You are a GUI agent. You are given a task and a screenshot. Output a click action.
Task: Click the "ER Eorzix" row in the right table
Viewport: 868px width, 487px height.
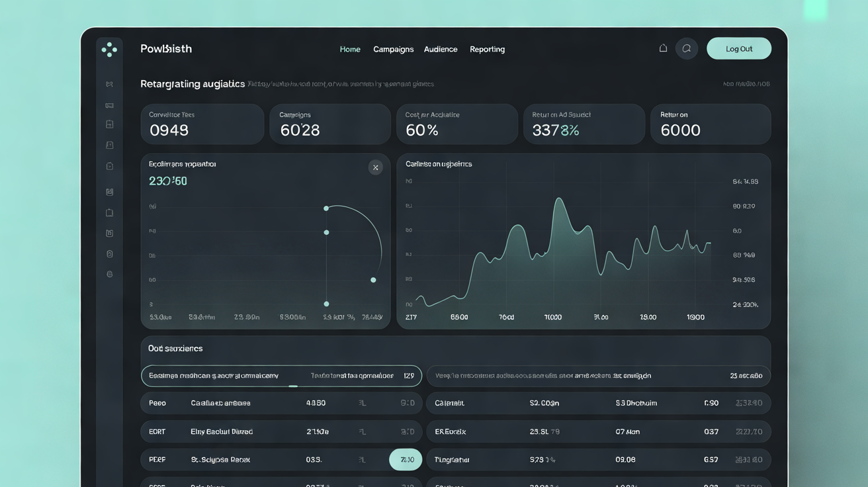tap(599, 431)
